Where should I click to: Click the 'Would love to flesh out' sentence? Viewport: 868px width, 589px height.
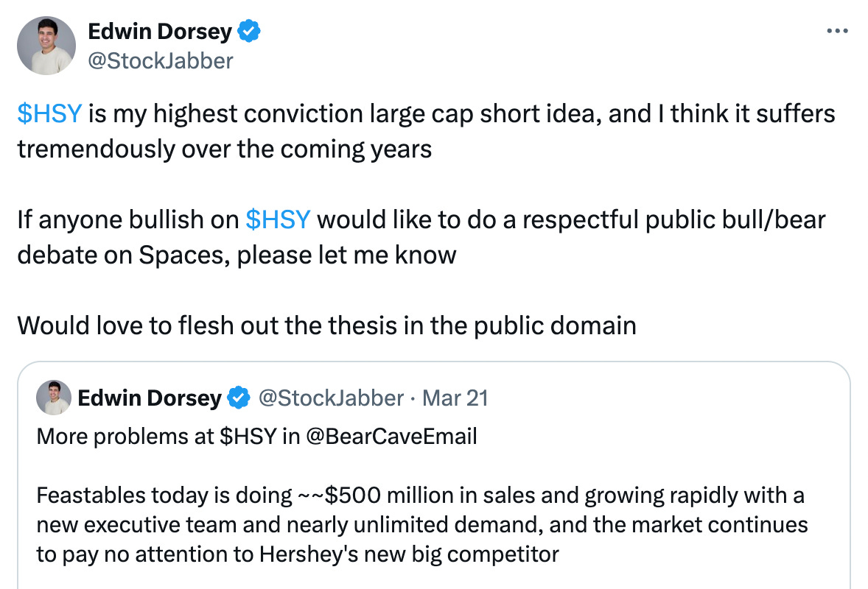(x=325, y=325)
